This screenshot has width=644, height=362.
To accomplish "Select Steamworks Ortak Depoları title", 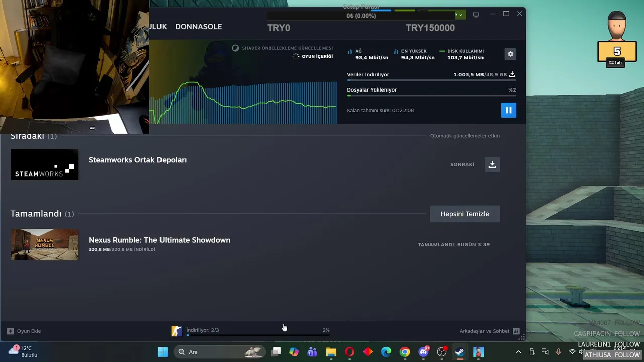I will (x=137, y=160).
